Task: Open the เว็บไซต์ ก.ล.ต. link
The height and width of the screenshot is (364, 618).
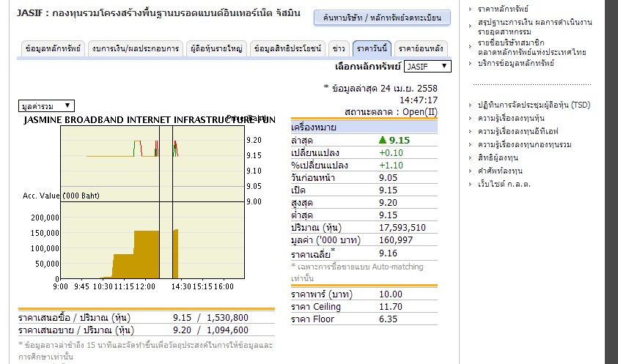Action: [504, 184]
